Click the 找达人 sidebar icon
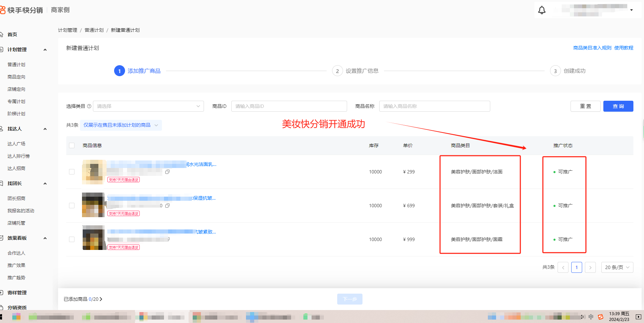Viewport: 644px width, 323px height. (1, 129)
